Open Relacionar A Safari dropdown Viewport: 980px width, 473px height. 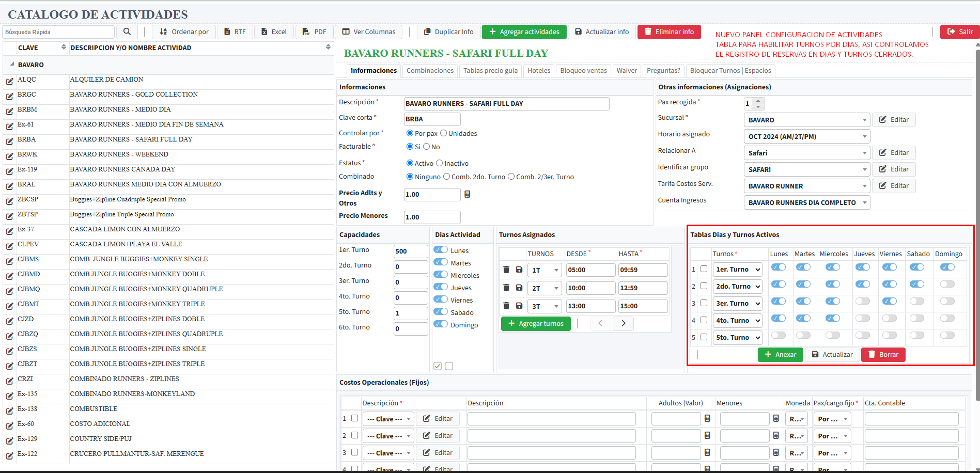pos(807,153)
